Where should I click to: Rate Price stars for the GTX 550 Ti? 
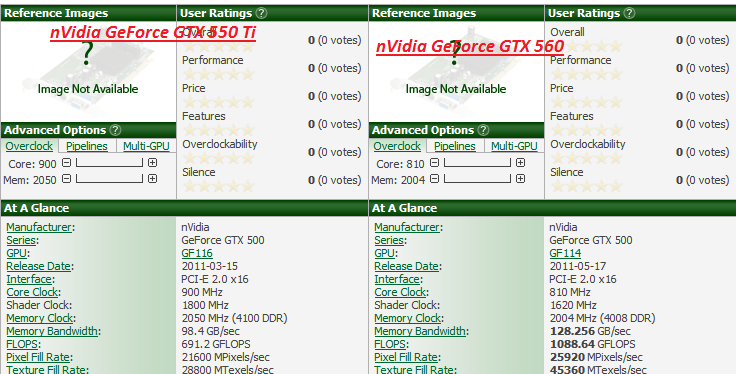click(x=218, y=102)
